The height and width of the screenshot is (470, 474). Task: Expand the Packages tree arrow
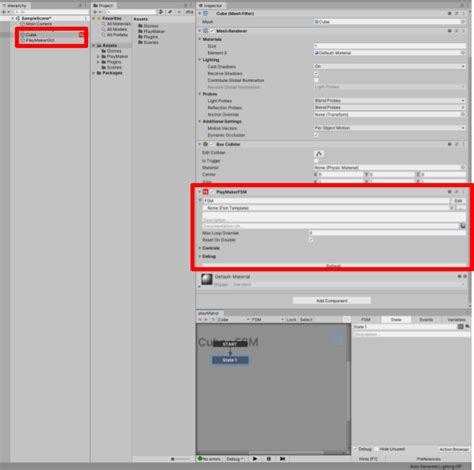pos(94,73)
